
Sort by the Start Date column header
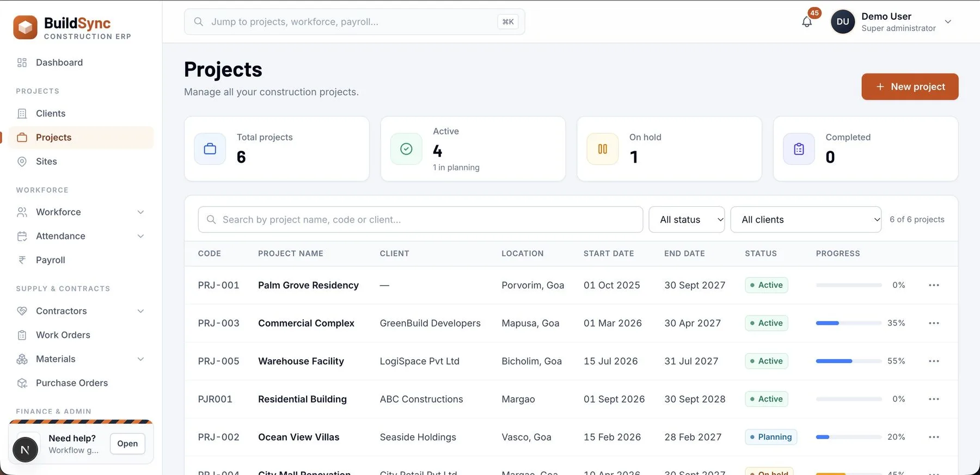[x=609, y=254]
